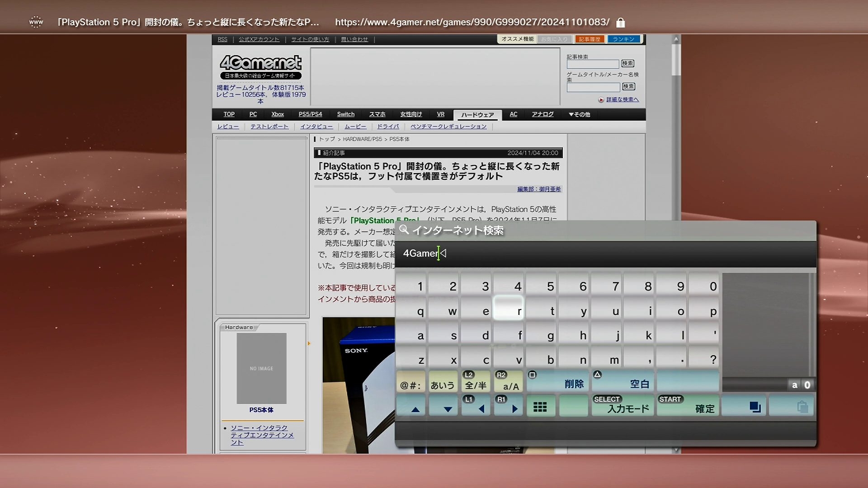Click the インタビュー link
This screenshot has height=488, width=868.
(316, 127)
